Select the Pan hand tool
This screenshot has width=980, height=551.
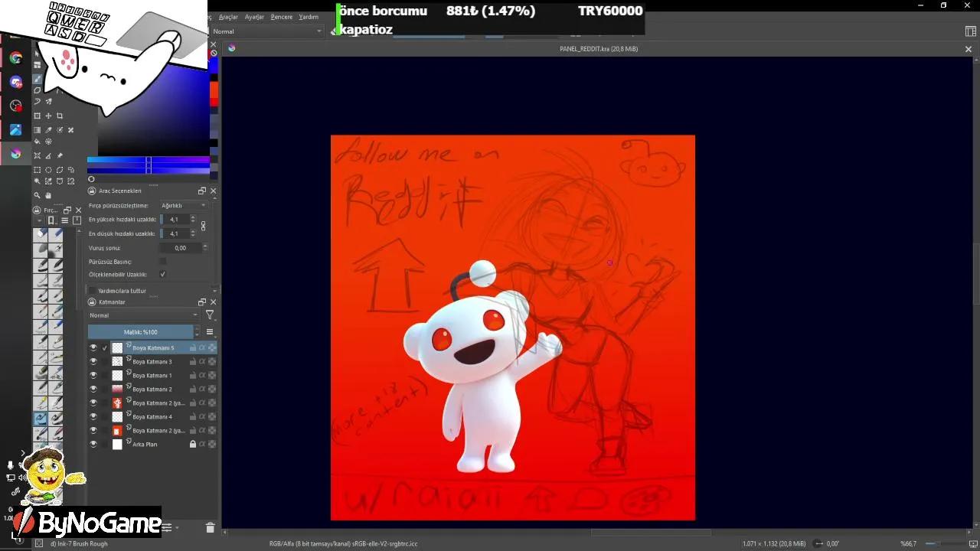[x=48, y=195]
